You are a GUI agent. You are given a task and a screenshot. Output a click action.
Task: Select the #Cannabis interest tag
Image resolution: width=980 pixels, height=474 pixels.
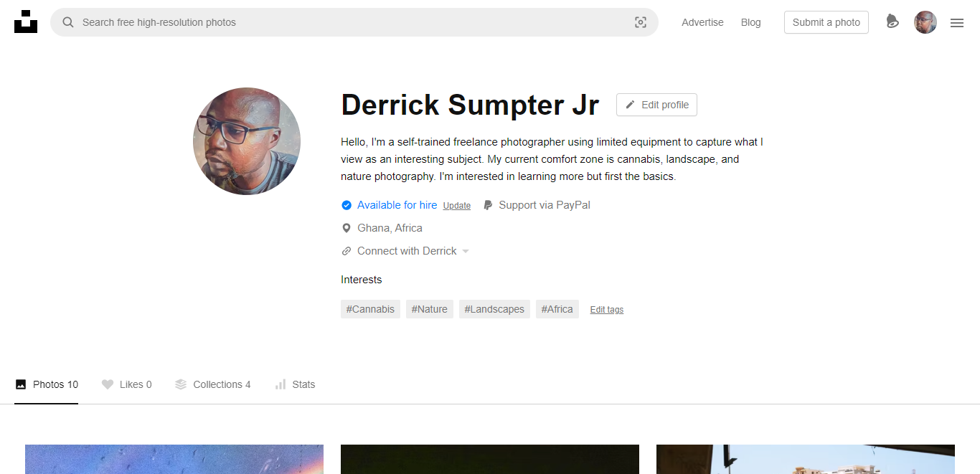click(370, 309)
